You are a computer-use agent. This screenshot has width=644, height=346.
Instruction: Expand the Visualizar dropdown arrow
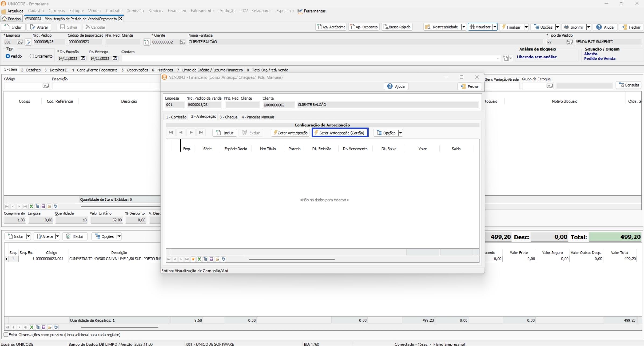click(x=495, y=27)
